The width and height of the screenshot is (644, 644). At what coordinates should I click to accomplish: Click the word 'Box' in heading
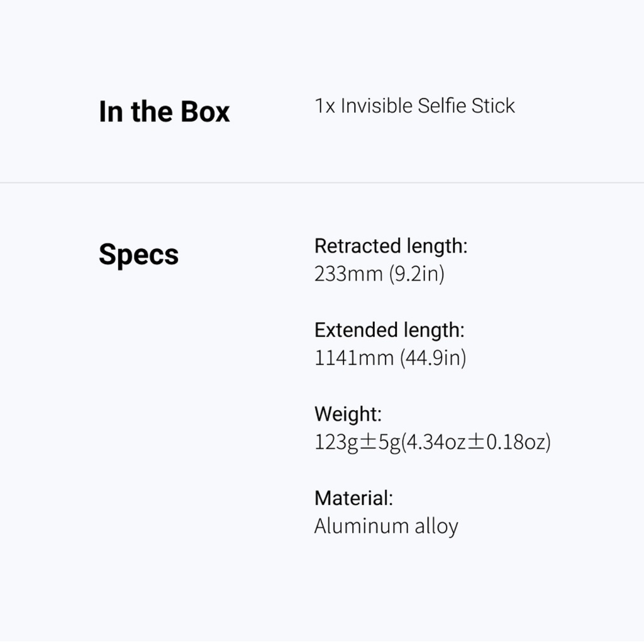pos(205,111)
